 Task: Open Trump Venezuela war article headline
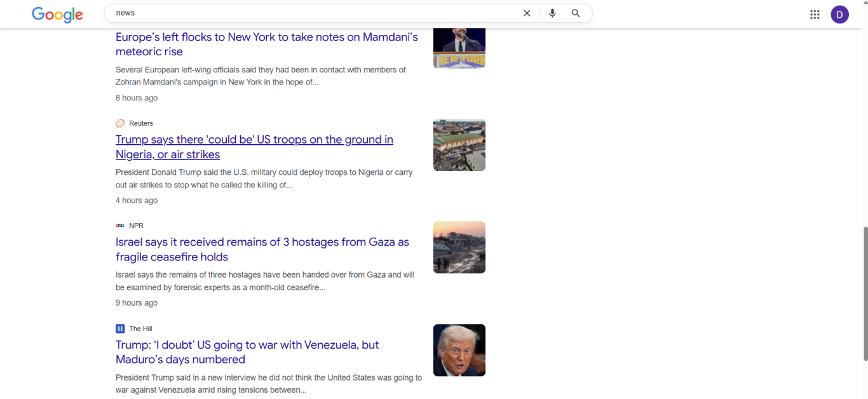[247, 352]
